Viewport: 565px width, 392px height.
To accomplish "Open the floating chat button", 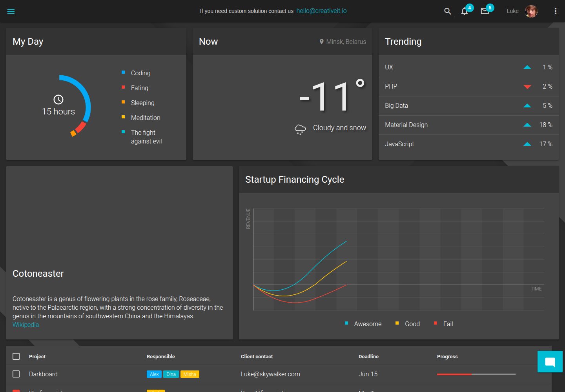I will [550, 361].
